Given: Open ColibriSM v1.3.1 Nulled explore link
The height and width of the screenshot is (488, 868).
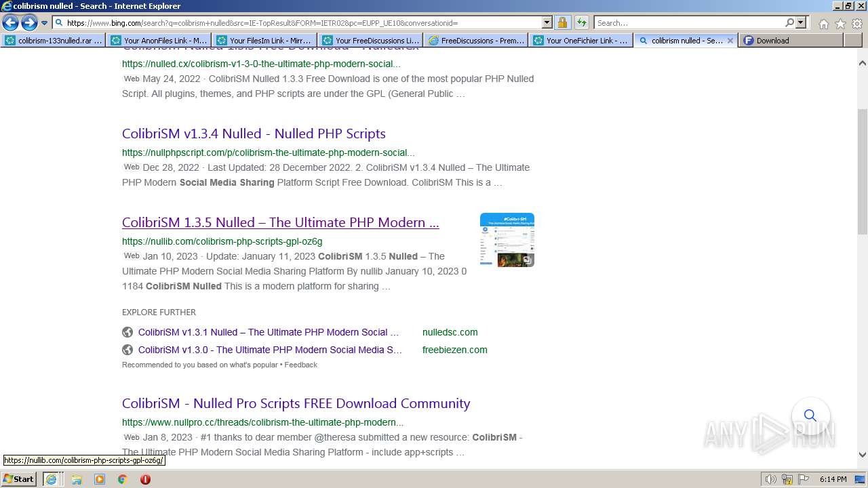Looking at the screenshot, I should pyautogui.click(x=268, y=332).
